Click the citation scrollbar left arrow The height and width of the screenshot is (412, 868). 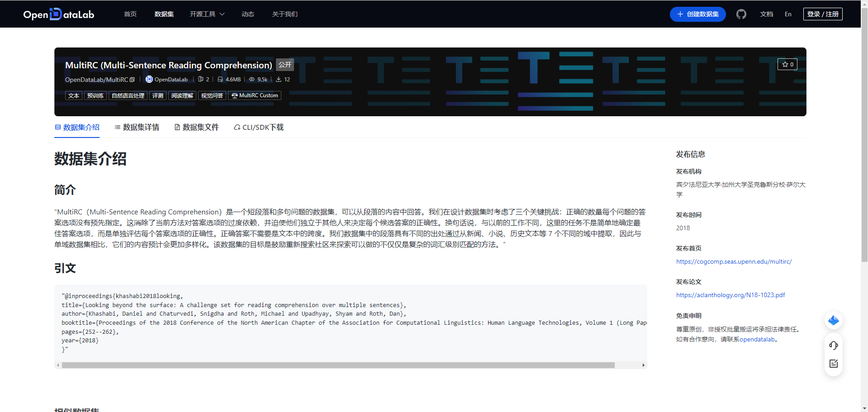(58, 365)
